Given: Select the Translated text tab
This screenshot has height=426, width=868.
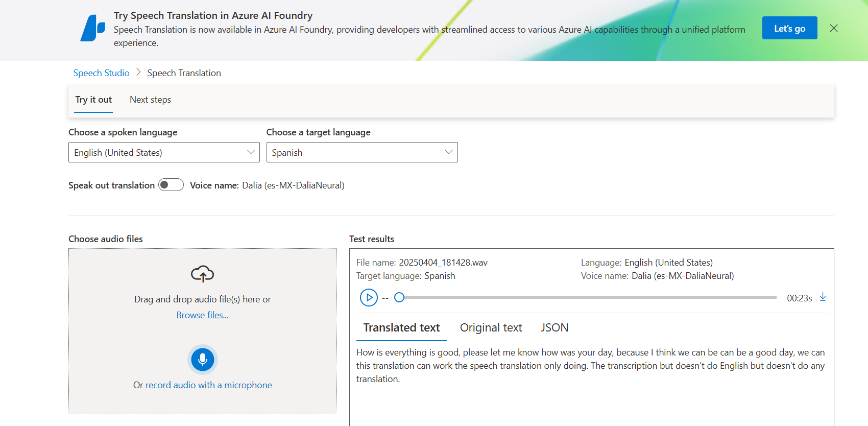Looking at the screenshot, I should click(x=401, y=327).
